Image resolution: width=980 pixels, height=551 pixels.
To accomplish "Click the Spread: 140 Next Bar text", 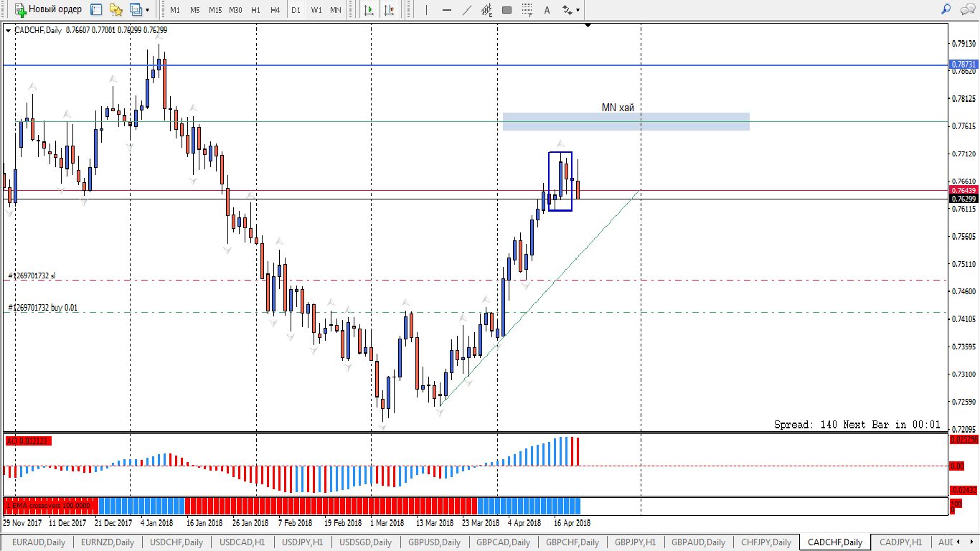I will (857, 425).
